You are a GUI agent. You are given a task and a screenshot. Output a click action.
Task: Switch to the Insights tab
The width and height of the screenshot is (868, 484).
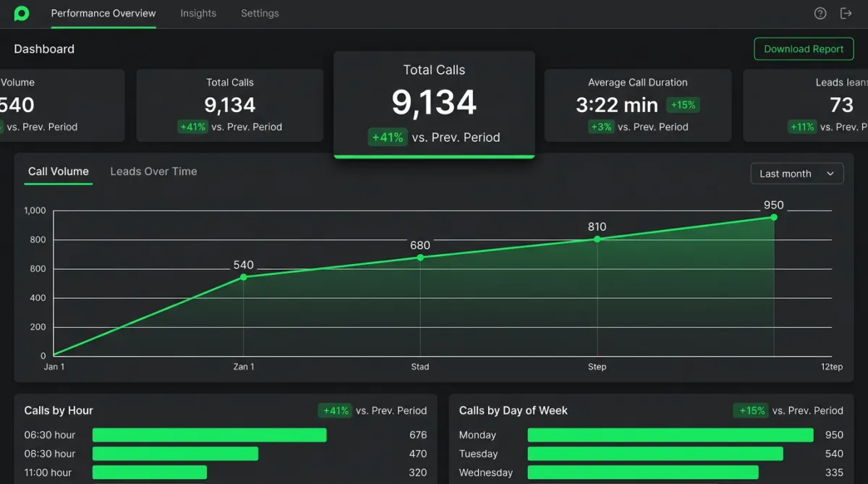[198, 13]
